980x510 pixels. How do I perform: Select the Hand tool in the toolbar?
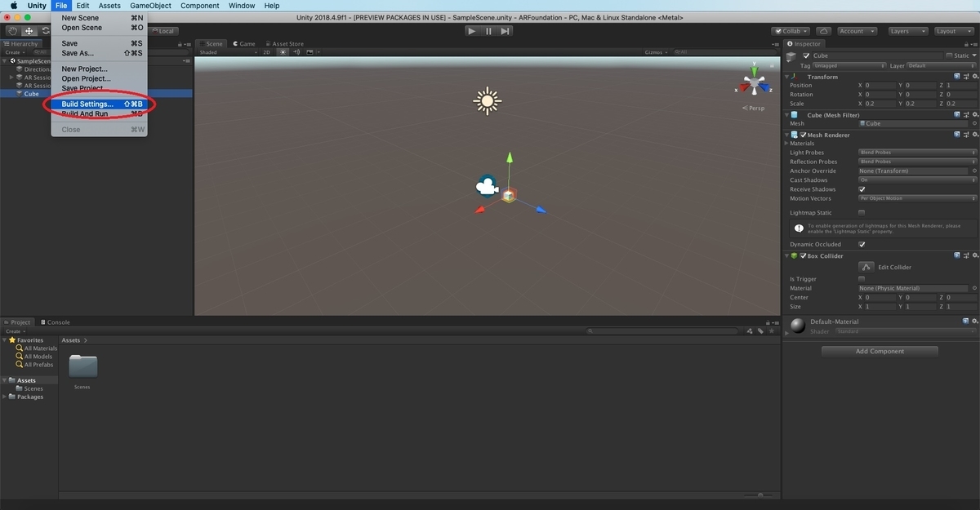[12, 31]
